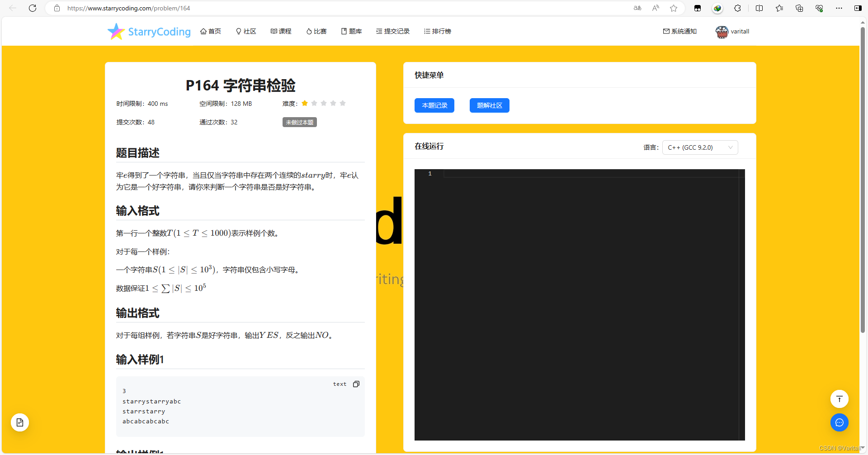Open browser essentials heart icon
The image size is (868, 455).
[819, 8]
